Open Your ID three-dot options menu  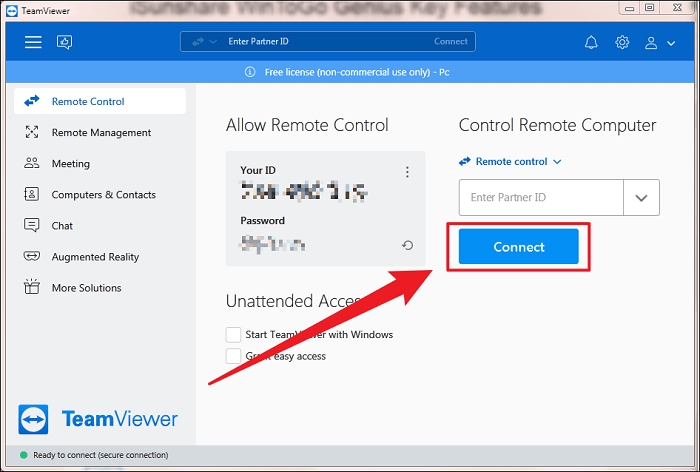click(x=407, y=172)
